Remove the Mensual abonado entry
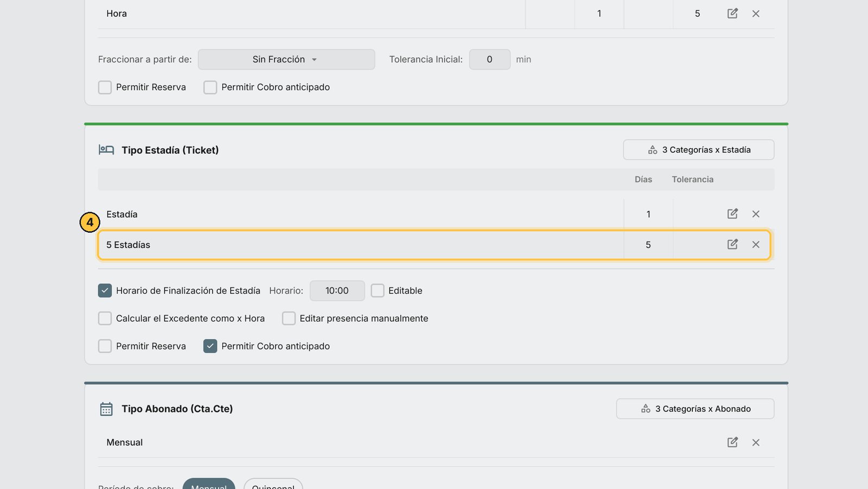Image resolution: width=868 pixels, height=489 pixels. (756, 442)
